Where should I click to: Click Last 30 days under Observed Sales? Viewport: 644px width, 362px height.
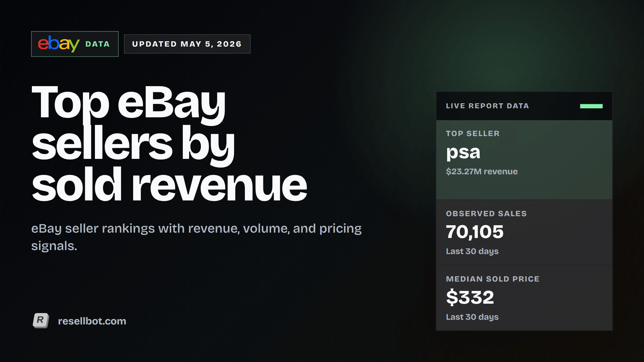(x=472, y=251)
